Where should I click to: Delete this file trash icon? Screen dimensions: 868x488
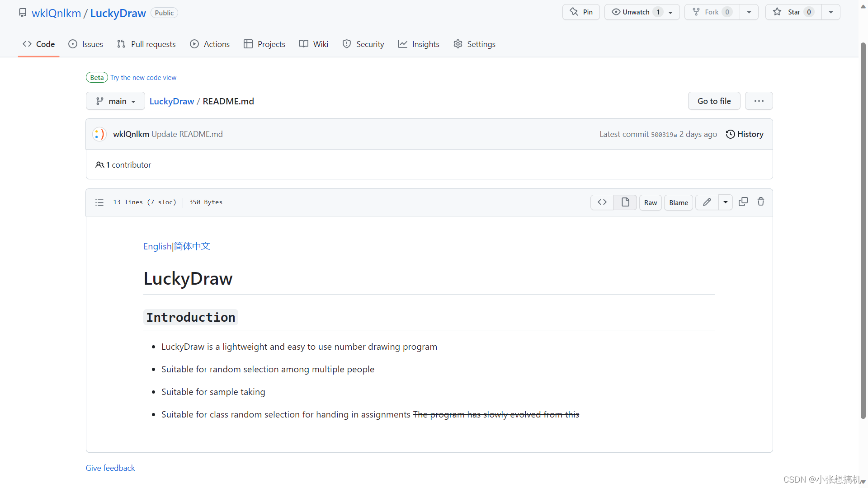pyautogui.click(x=761, y=202)
